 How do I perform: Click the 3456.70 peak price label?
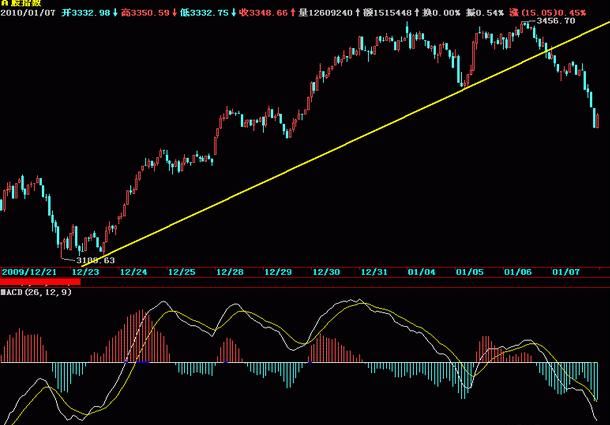[x=555, y=20]
